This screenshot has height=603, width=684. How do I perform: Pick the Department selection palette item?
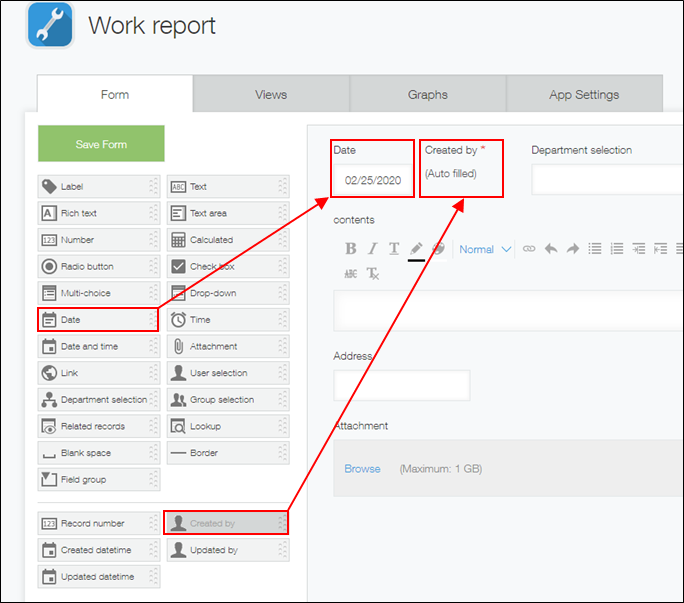click(x=99, y=400)
